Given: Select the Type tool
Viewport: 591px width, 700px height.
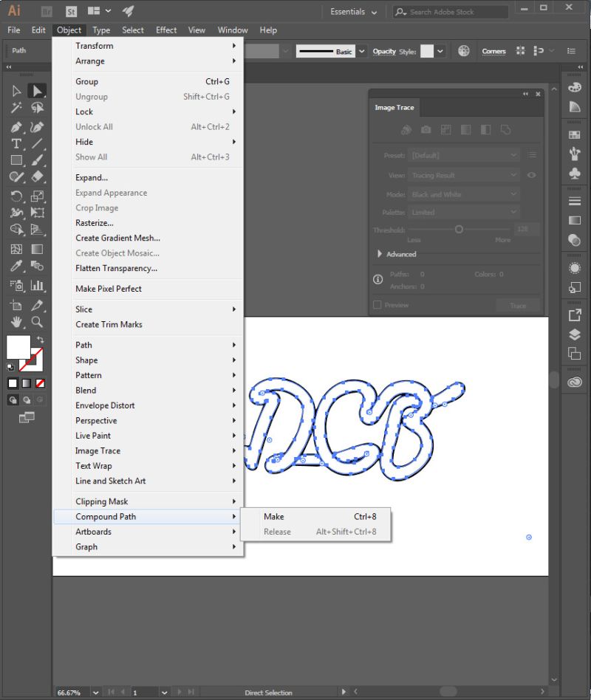Looking at the screenshot, I should 16,144.
